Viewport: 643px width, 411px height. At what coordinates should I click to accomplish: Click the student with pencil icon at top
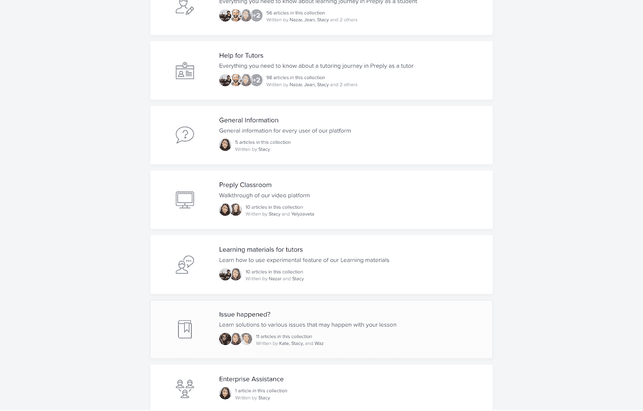pyautogui.click(x=185, y=7)
